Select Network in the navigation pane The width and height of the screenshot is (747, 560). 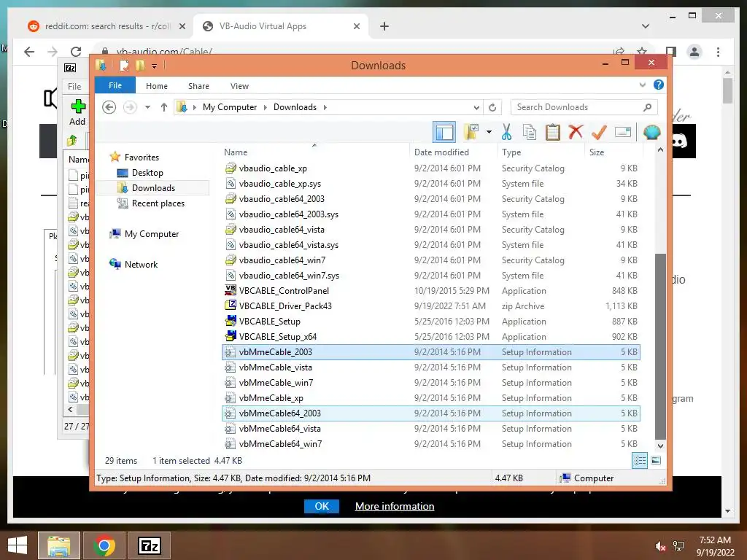(x=141, y=264)
